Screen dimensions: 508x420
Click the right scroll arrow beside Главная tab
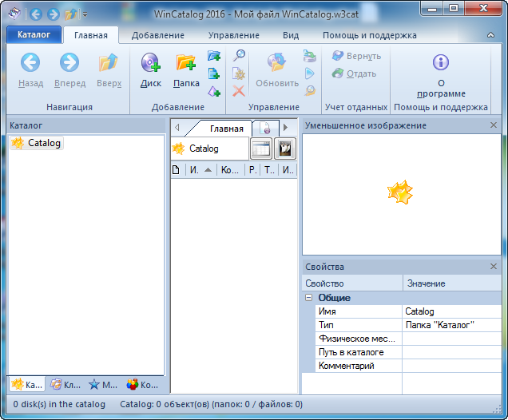coord(286,128)
